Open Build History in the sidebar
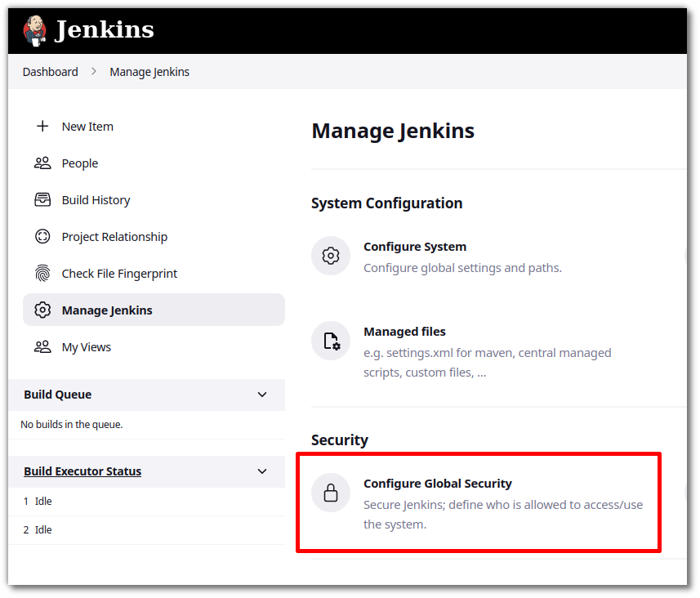Screen dimensions: 700x598 [x=96, y=200]
